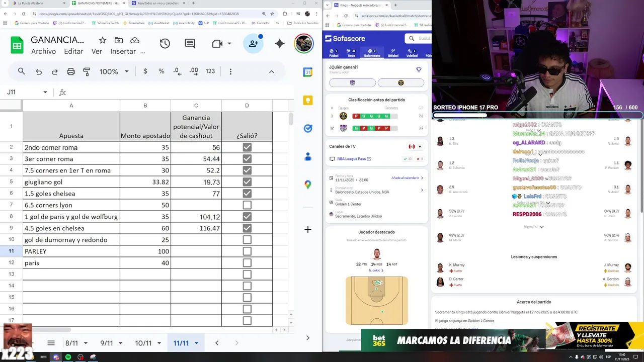This screenshot has width=644, height=362.
Task: Collapse the Sheets toolbar with chevron
Action: tap(272, 71)
